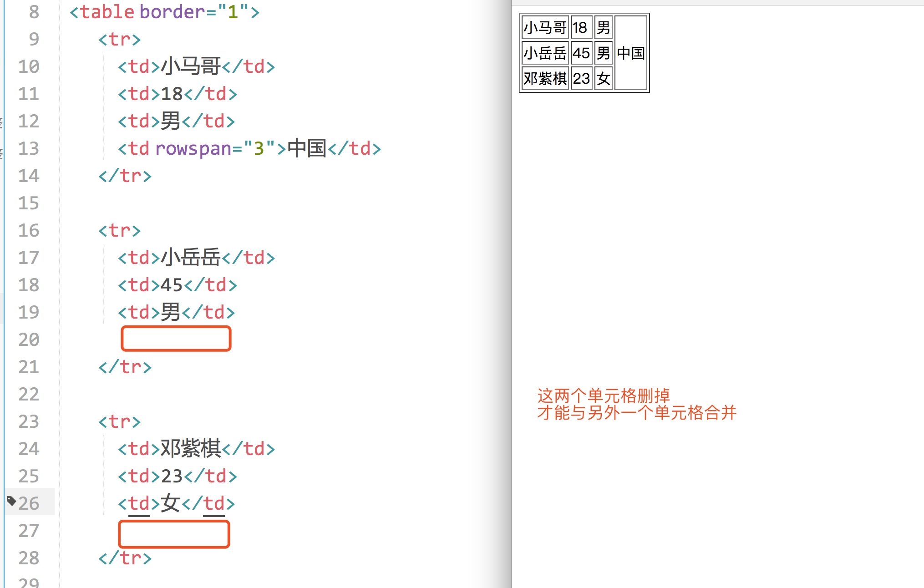Click the table border="1" opening tag
This screenshot has width=924, height=588.
pyautogui.click(x=164, y=12)
